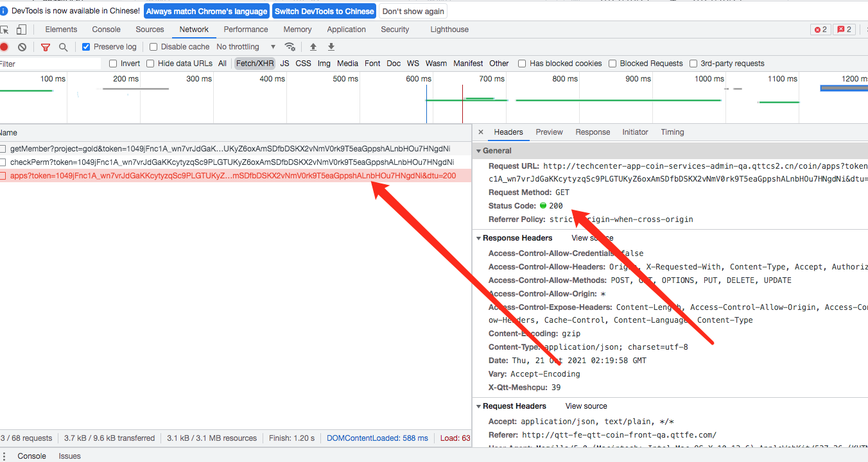Viewport: 868px width, 462px height.
Task: Select the Network panel tab
Action: [x=194, y=30]
